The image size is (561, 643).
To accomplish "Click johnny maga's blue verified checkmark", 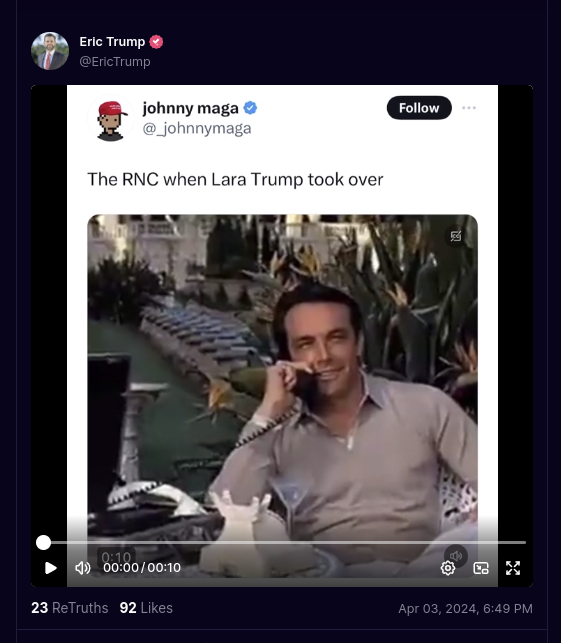I will tap(250, 108).
